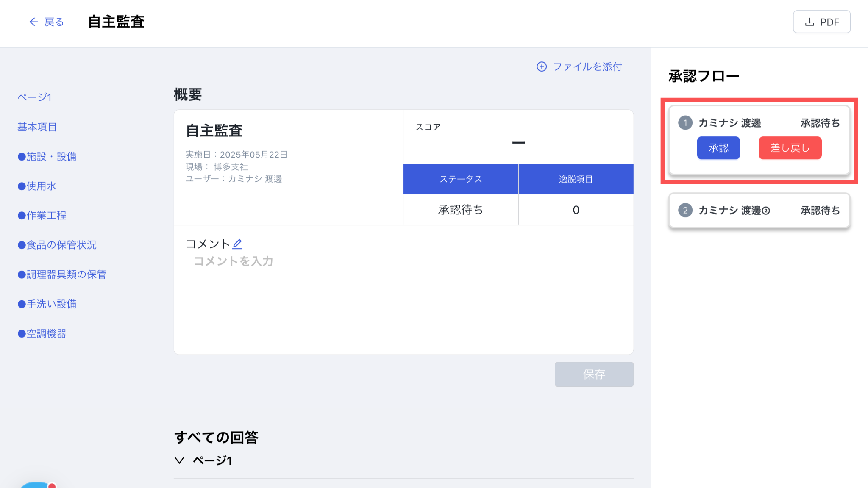Click the コメントを入力 comment field
This screenshot has width=868, height=488.
[234, 261]
